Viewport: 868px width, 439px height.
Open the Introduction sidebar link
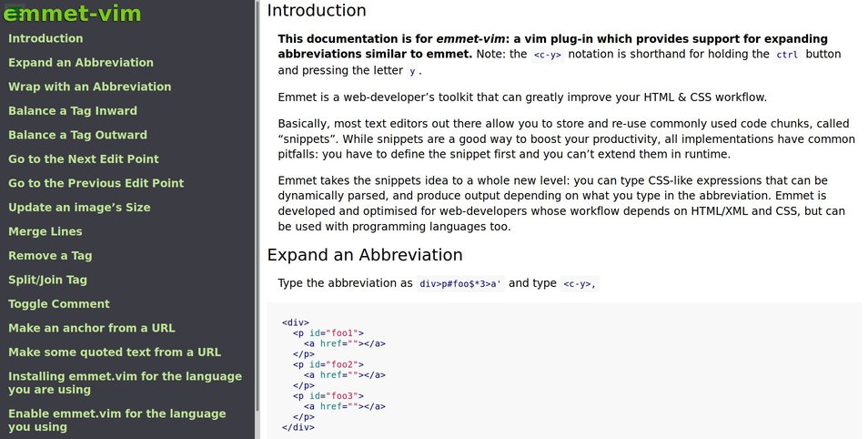pos(45,38)
